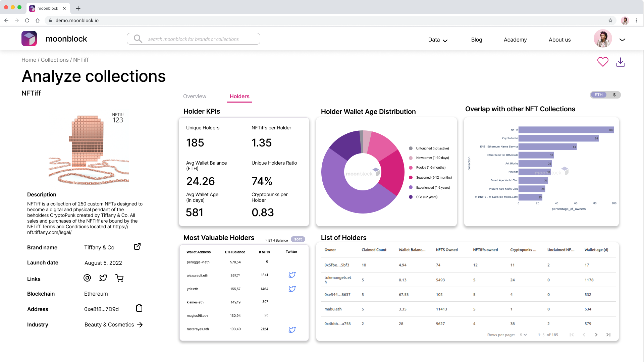Copy the contract address clipboard icon
Screen dimensions: 644x362
[139, 308]
